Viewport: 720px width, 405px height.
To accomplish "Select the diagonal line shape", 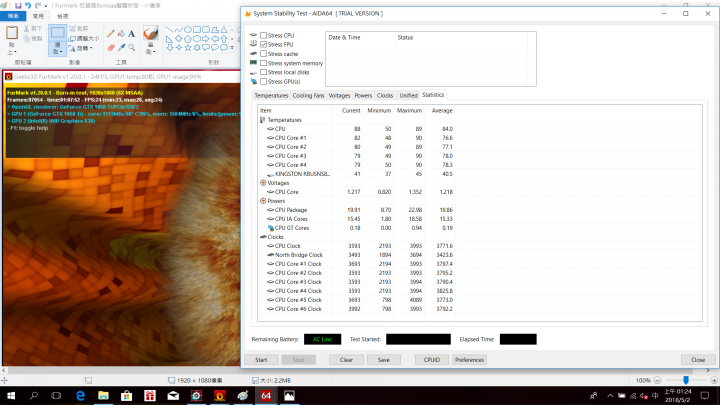I will (x=169, y=30).
